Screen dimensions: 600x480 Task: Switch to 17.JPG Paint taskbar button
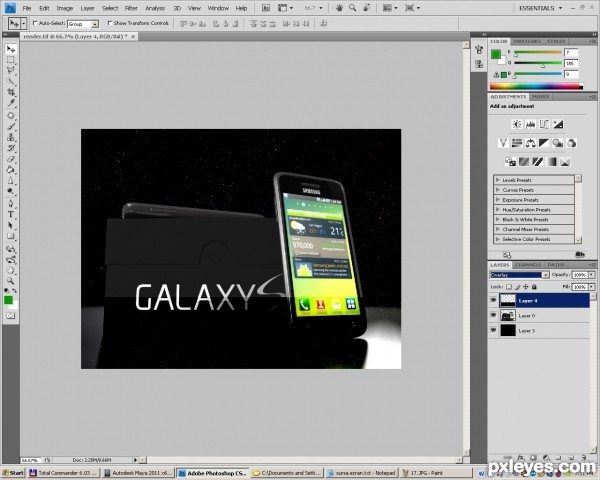[x=435, y=473]
